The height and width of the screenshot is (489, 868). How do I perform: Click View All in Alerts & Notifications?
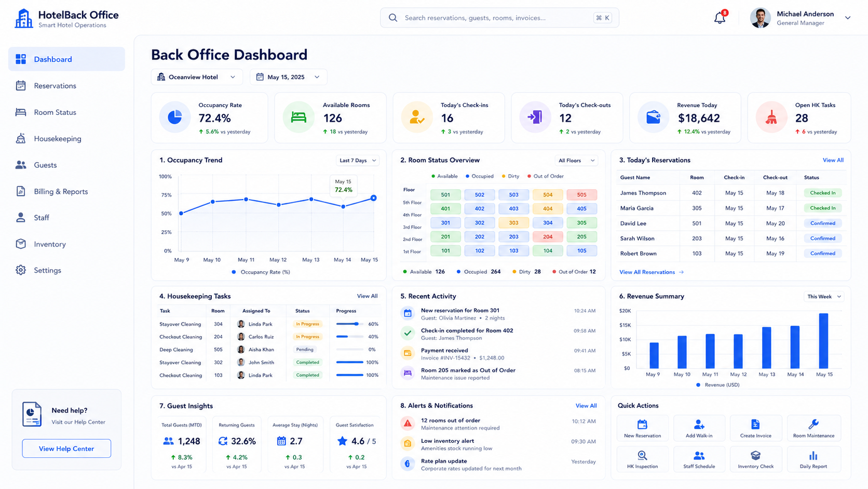point(586,406)
